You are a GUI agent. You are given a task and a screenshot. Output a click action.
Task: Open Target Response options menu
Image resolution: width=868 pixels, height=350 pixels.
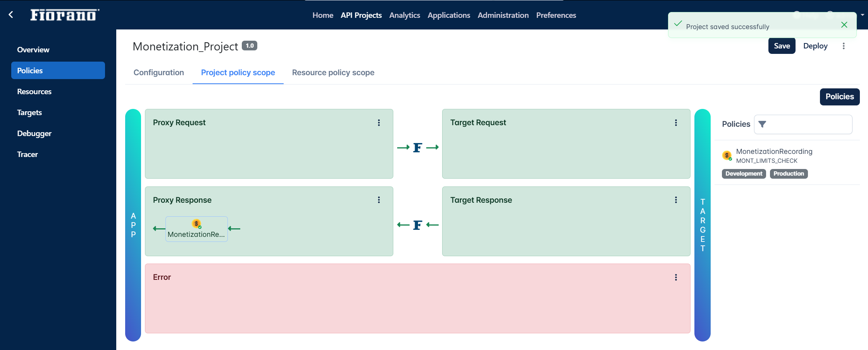tap(676, 200)
